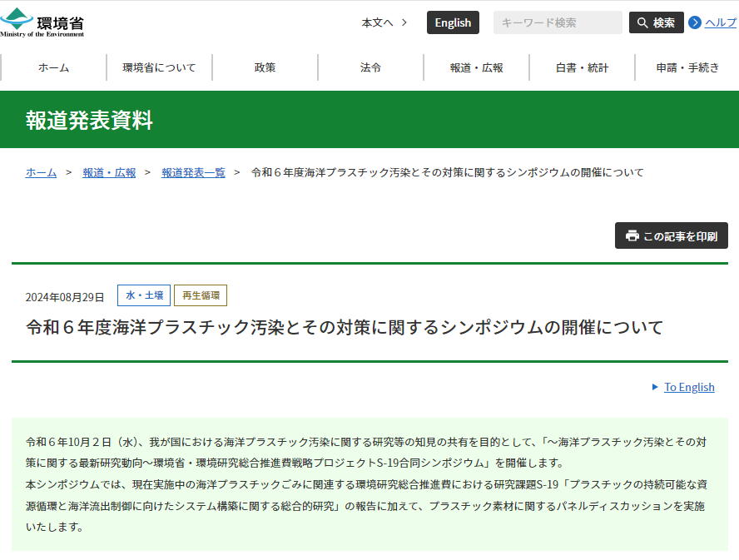Switch to the English version
Screen dimensions: 739x560
pyautogui.click(x=453, y=22)
